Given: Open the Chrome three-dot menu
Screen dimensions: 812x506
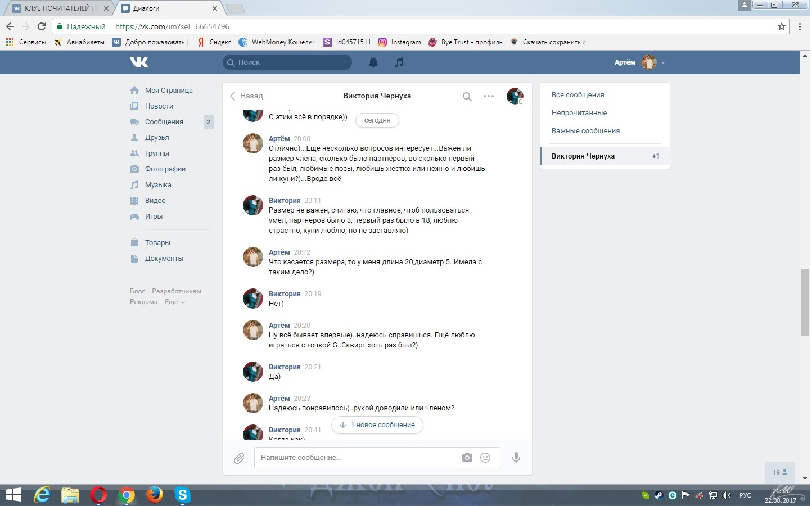Looking at the screenshot, I should (800, 26).
